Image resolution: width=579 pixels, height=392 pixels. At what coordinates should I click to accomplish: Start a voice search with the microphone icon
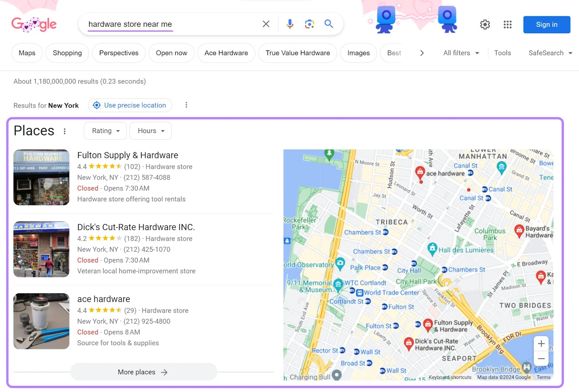(289, 24)
